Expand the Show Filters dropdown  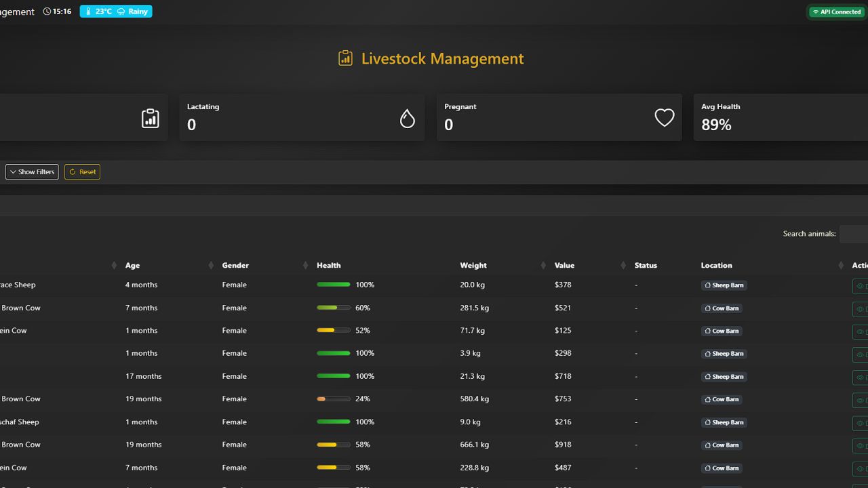pos(33,172)
